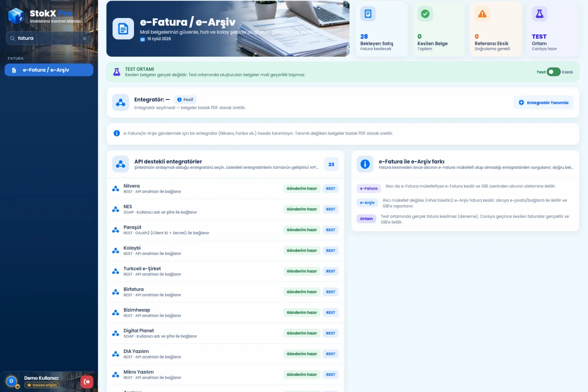Image resolution: width=588 pixels, height=392 pixels.
Task: Click the Birfatura integrator icon
Action: coord(115,292)
